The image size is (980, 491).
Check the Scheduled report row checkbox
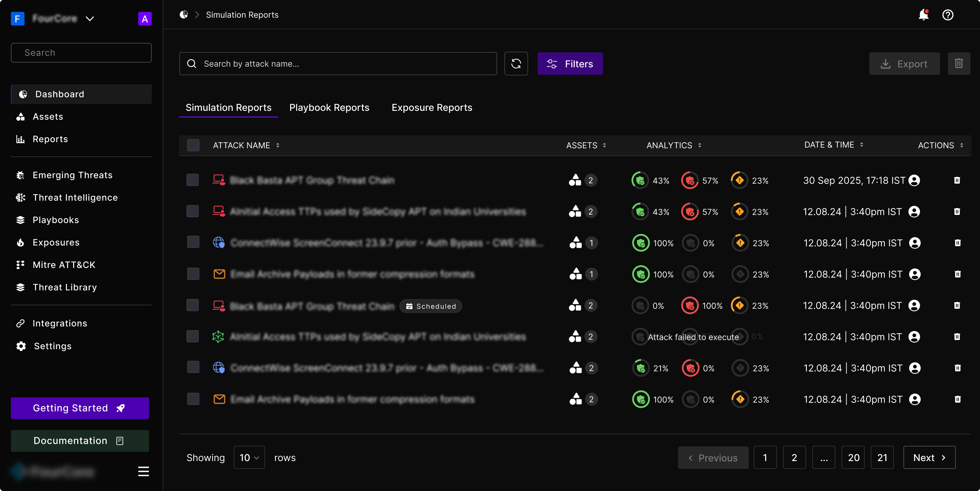coord(193,305)
